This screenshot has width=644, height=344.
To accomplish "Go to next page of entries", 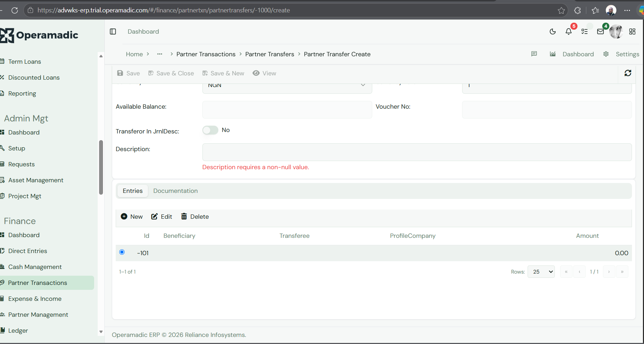I will pos(609,272).
